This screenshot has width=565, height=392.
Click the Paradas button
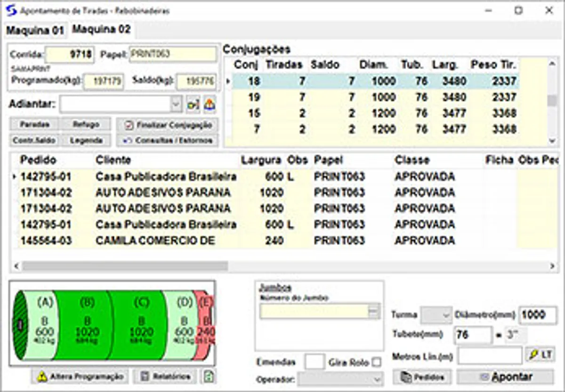pyautogui.click(x=34, y=125)
